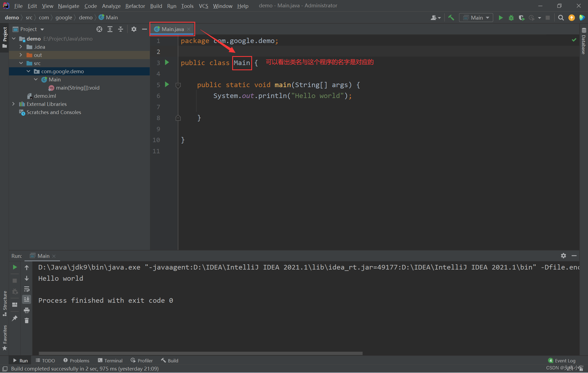The width and height of the screenshot is (588, 373).
Task: Click the Collapse All icon in Project panel
Action: coord(121,29)
